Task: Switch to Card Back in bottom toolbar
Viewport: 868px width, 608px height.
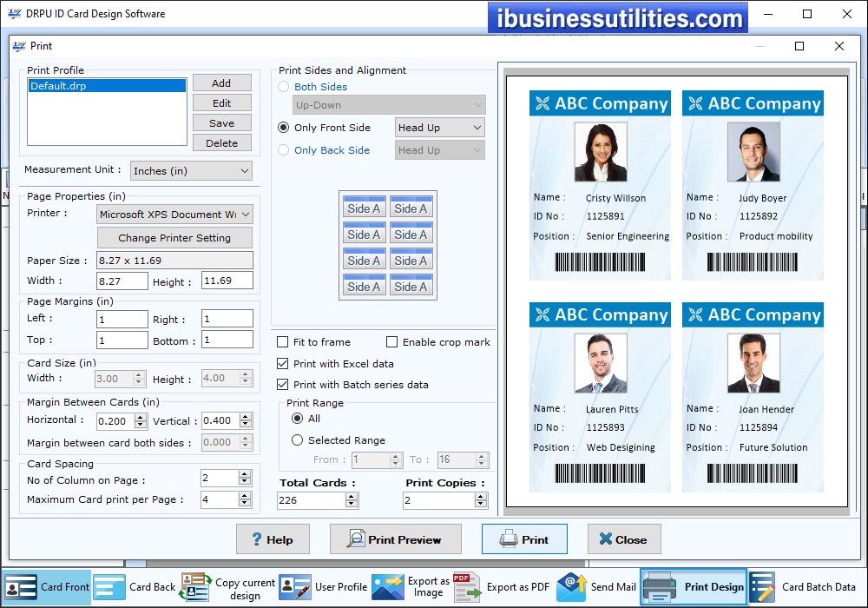Action: 135,587
